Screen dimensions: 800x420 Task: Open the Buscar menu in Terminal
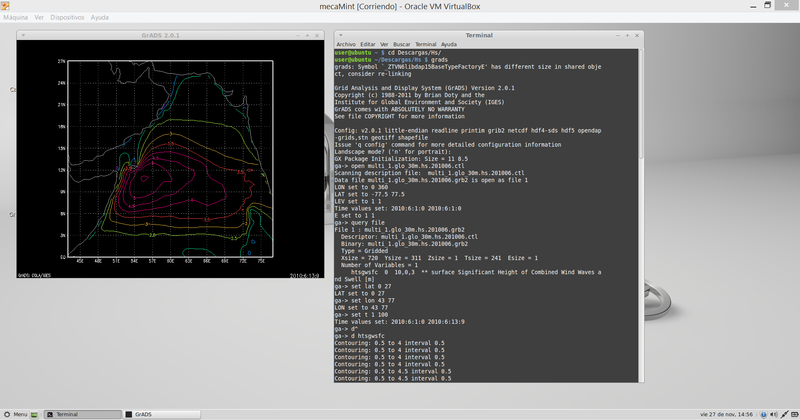pyautogui.click(x=401, y=44)
